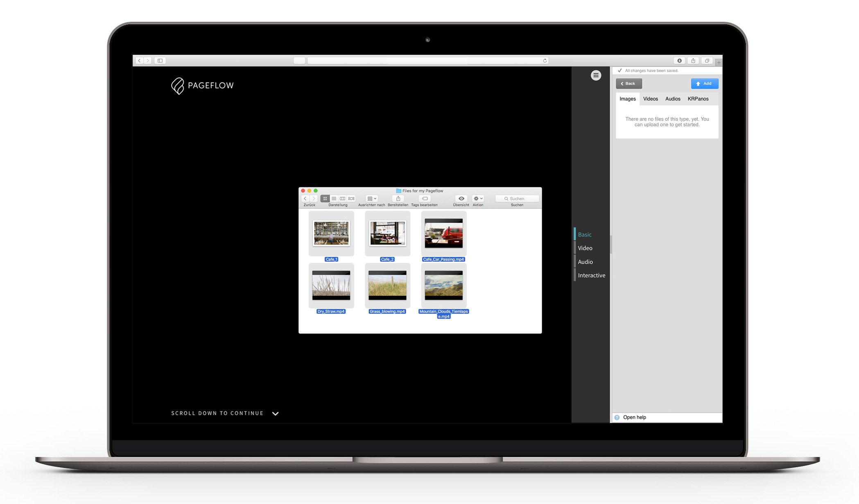Open the Ausrichten nach dropdown
This screenshot has width=859, height=504.
click(x=372, y=198)
